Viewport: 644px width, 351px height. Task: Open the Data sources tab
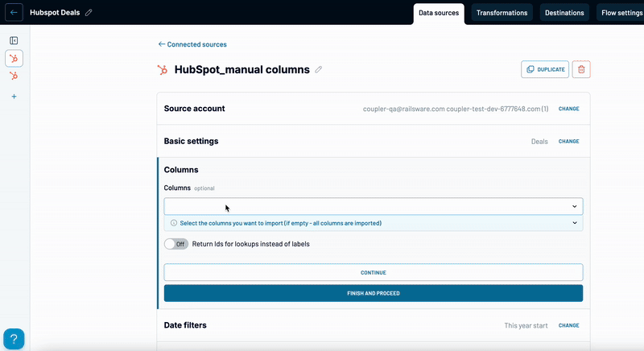coord(439,13)
